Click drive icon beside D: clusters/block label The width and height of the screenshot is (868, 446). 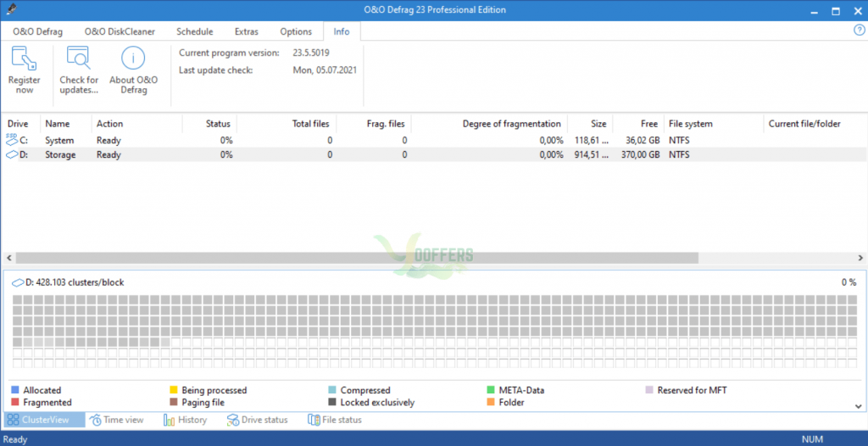(18, 282)
